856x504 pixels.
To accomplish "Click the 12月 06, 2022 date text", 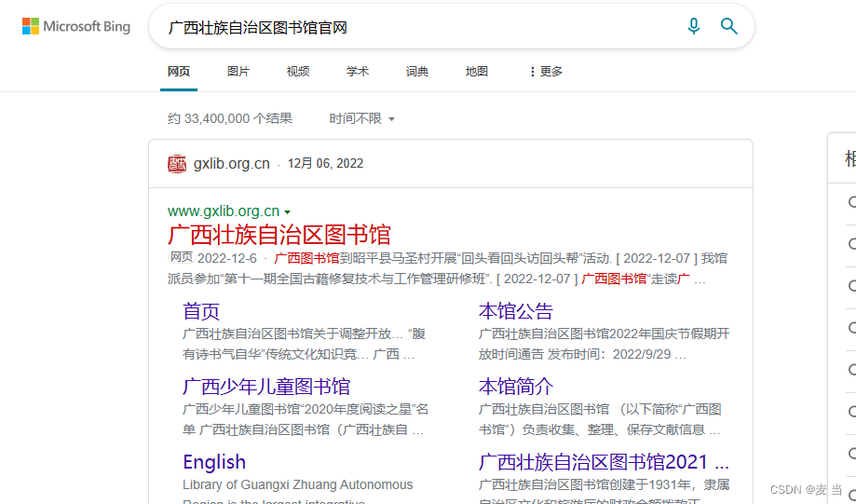I will click(325, 164).
